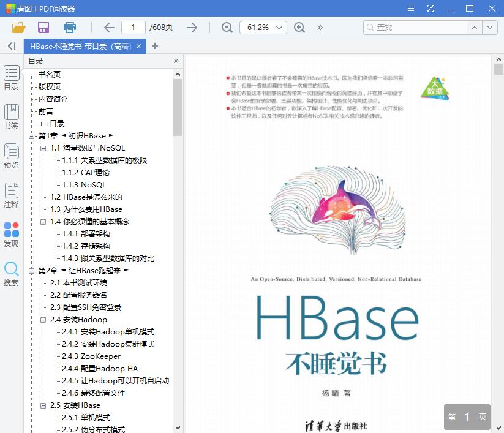Save the document with the floppy icon
Screen dimensions: 504x433
tap(43, 28)
